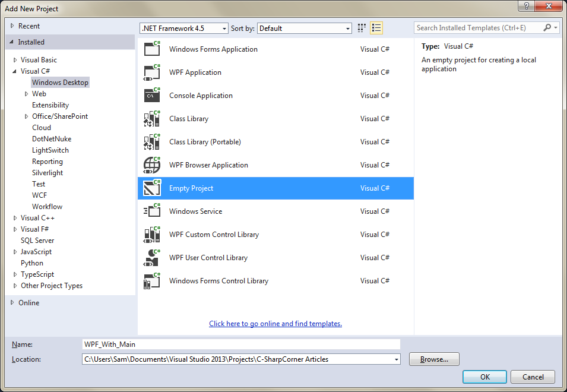Viewport: 567px width, 392px height.
Task: Click the Windows Service template icon
Action: [152, 211]
